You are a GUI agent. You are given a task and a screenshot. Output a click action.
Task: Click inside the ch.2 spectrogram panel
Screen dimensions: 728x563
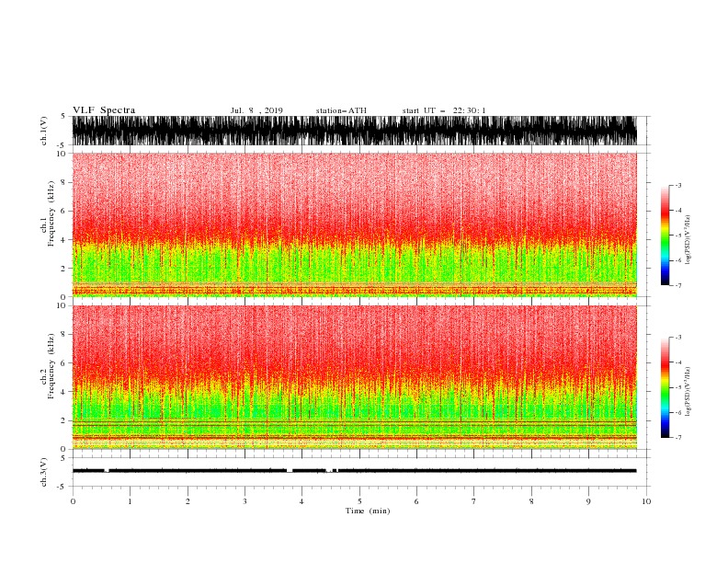[354, 377]
